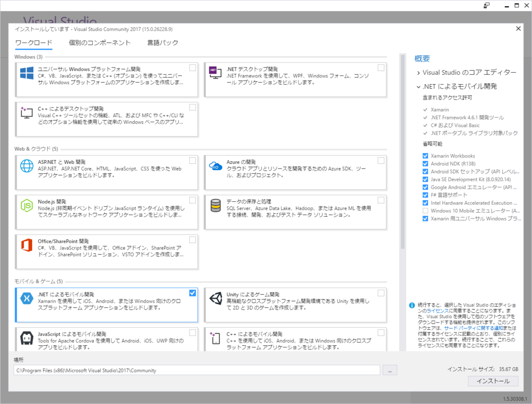Click the 概要 summary heading
The width and height of the screenshot is (532, 404).
tap(422, 59)
